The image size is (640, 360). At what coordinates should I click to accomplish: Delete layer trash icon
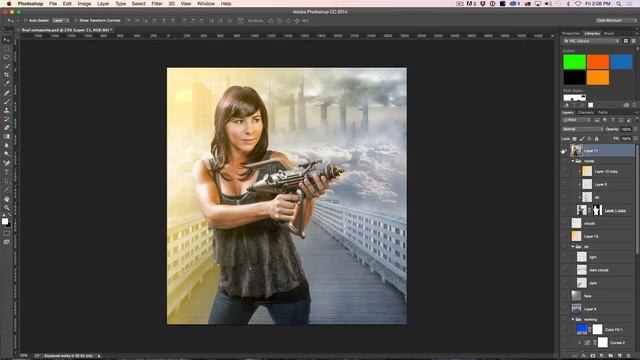pyautogui.click(x=629, y=356)
